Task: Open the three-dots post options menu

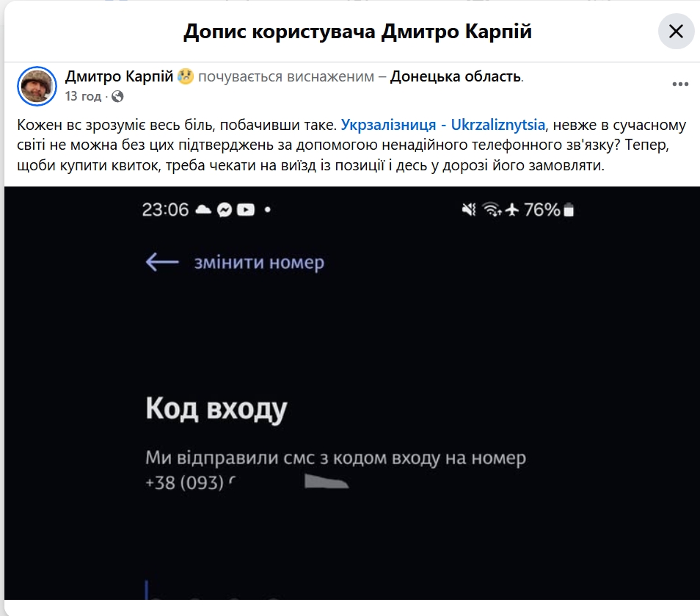Action: click(x=680, y=84)
